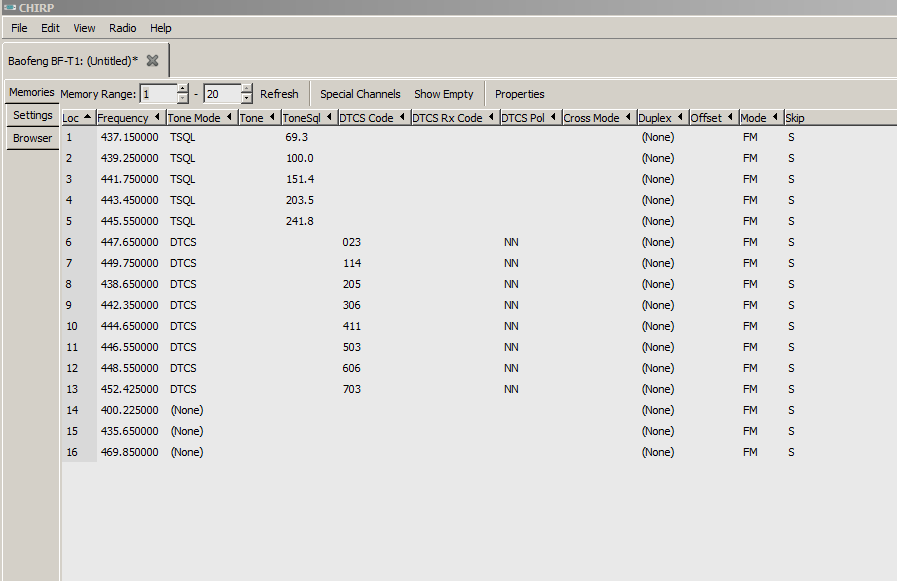Open the File menu
This screenshot has width=897, height=581.
19,28
